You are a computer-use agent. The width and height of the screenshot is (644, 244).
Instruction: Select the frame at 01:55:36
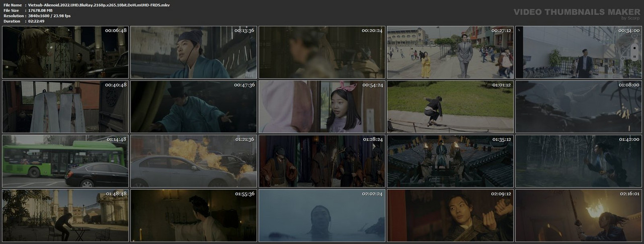click(194, 215)
